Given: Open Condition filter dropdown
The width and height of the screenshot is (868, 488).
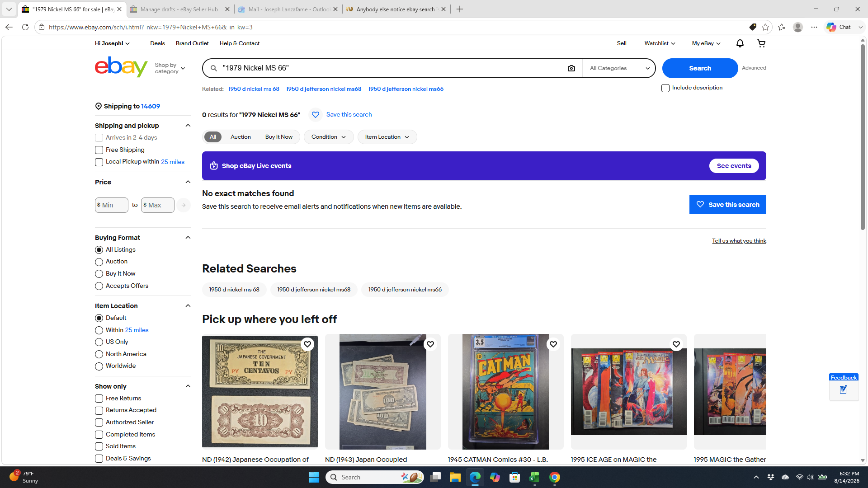Looking at the screenshot, I should point(329,137).
